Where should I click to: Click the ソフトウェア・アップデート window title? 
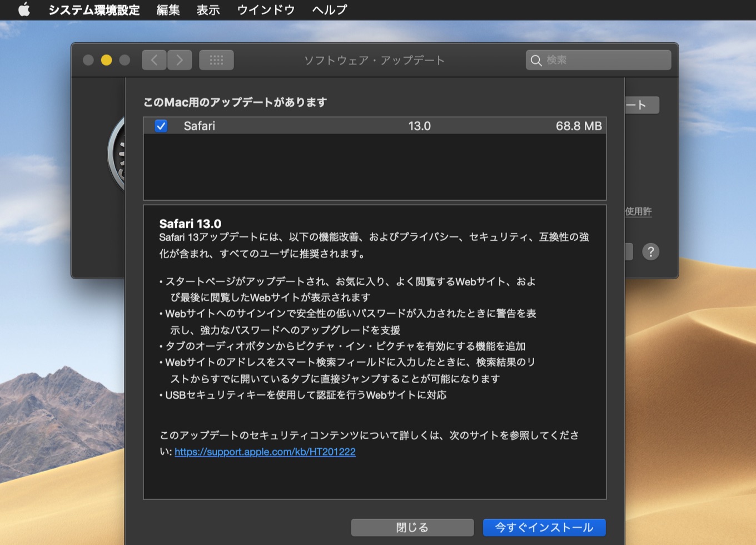374,60
